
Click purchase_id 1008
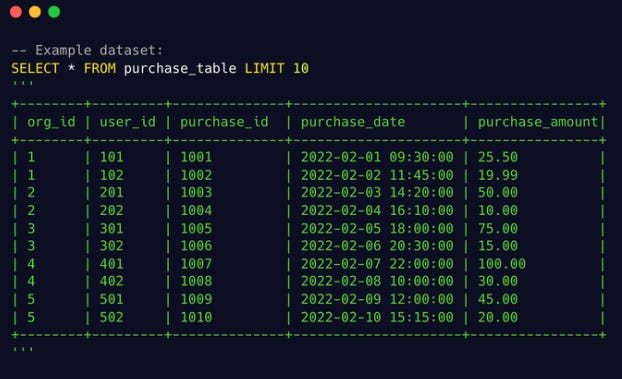[196, 281]
